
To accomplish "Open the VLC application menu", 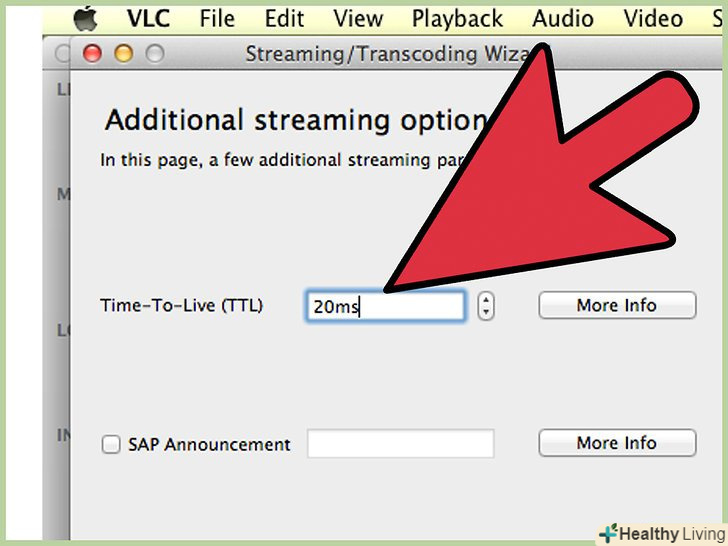I will tap(149, 19).
